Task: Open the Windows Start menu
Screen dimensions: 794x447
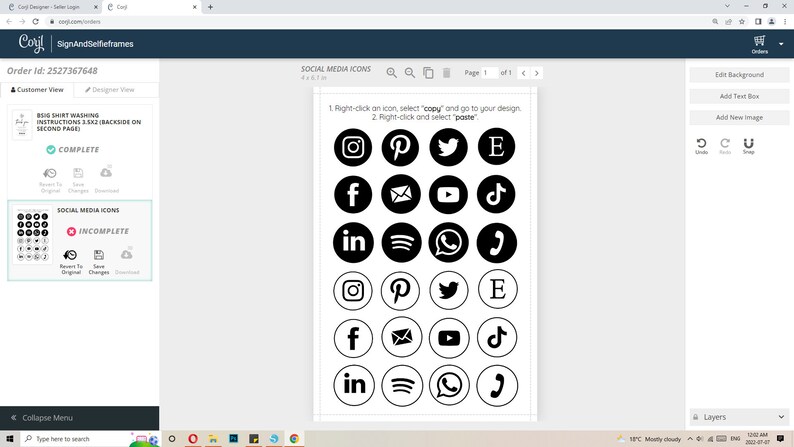Action: [10, 438]
